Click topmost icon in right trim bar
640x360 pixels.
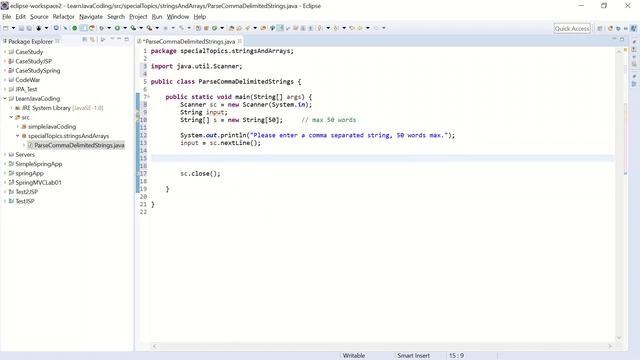(634, 42)
